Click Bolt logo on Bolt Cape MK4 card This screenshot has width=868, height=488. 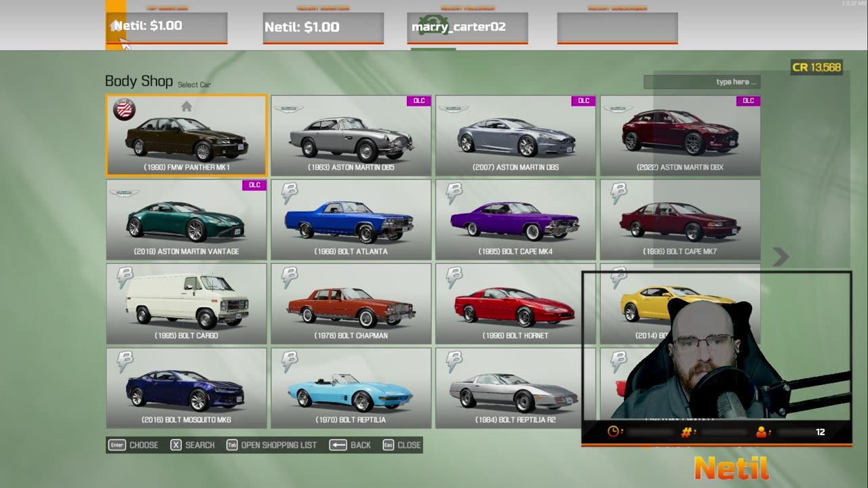point(454,193)
